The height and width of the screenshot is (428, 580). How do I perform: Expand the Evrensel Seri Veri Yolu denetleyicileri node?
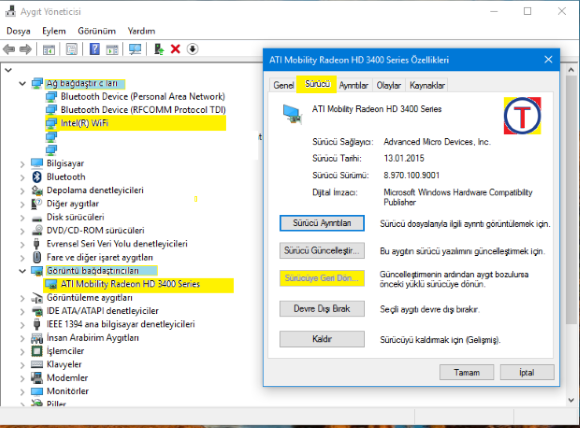23,245
